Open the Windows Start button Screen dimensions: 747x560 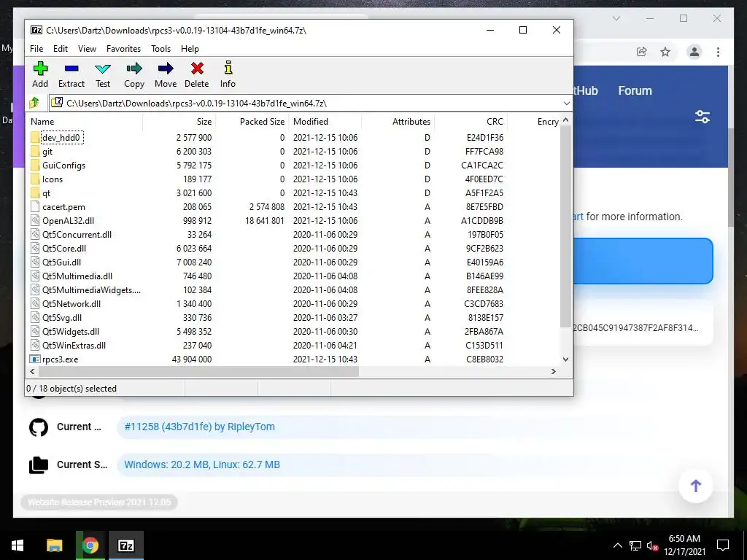[18, 545]
